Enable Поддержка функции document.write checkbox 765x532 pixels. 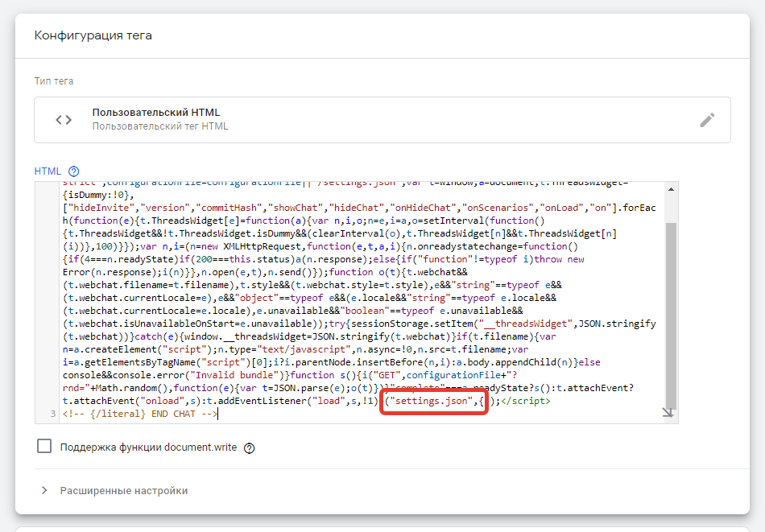pyautogui.click(x=44, y=446)
